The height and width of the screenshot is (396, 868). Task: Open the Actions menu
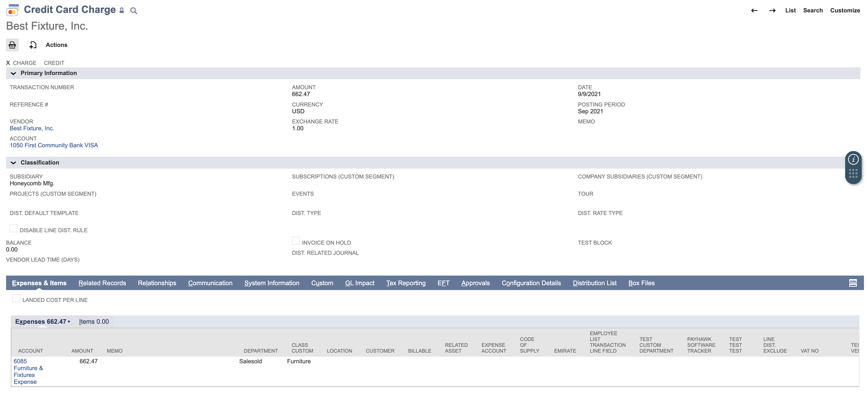tap(56, 45)
